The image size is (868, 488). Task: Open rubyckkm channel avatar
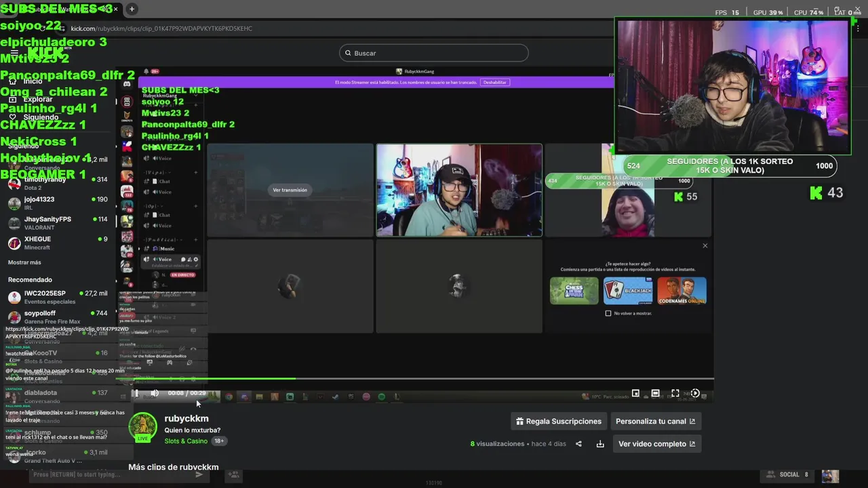point(142,427)
